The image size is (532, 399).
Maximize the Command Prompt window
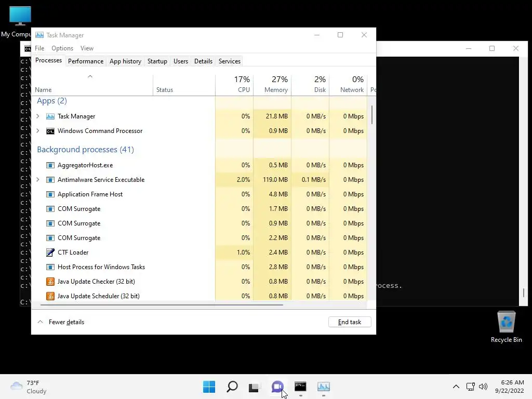point(492,48)
